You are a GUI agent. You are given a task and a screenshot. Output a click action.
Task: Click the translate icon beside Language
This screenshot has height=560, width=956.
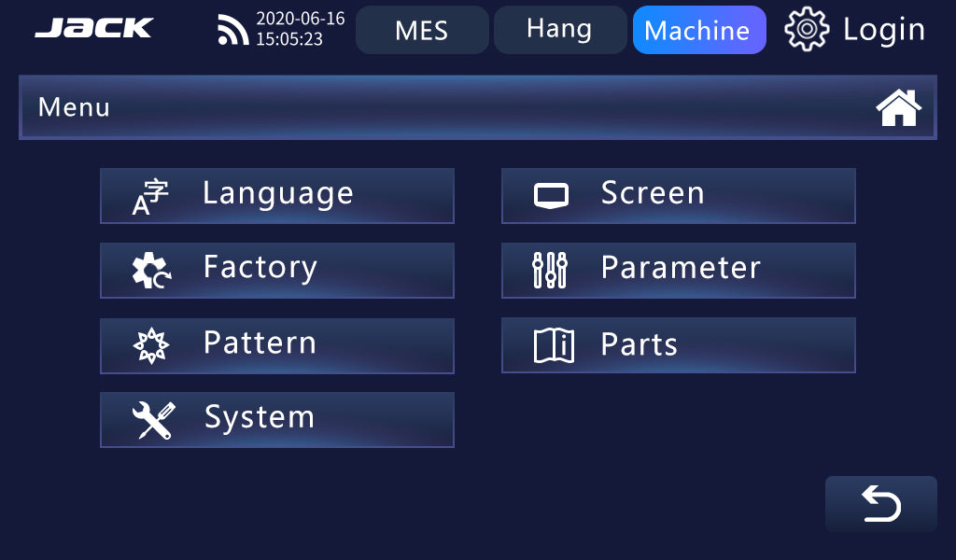[x=150, y=197]
